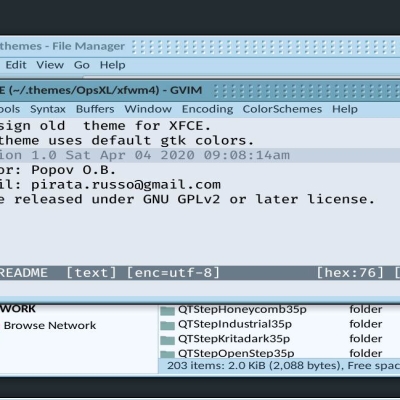Image resolution: width=400 pixels, height=400 pixels.
Task: Click the File Manager title bar
Action: pyautogui.click(x=200, y=46)
